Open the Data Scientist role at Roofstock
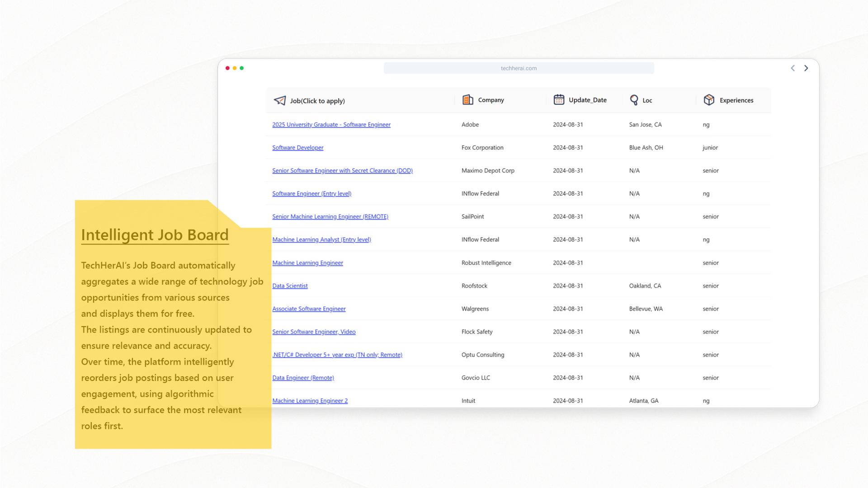The height and width of the screenshot is (488, 868). coord(290,286)
